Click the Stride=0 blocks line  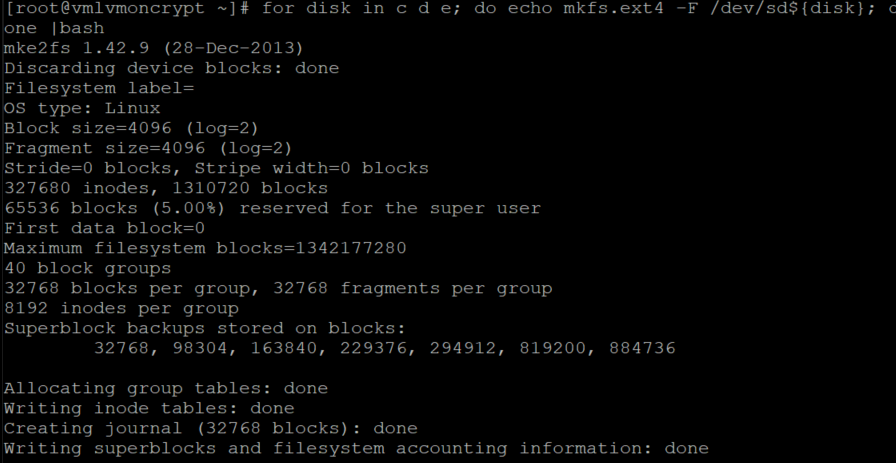(216, 168)
